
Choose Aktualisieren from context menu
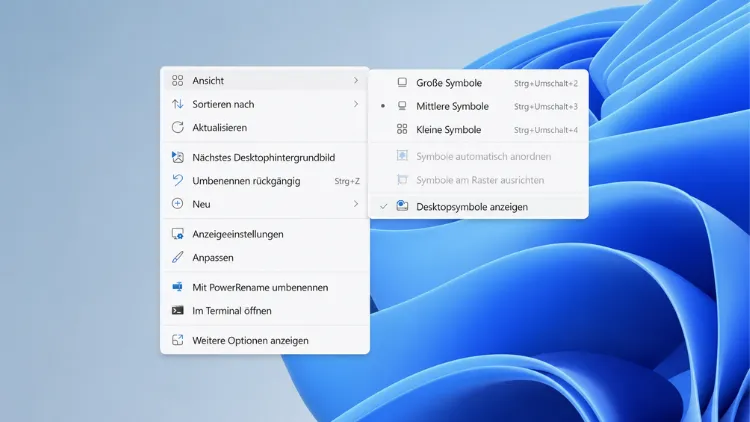(265, 128)
